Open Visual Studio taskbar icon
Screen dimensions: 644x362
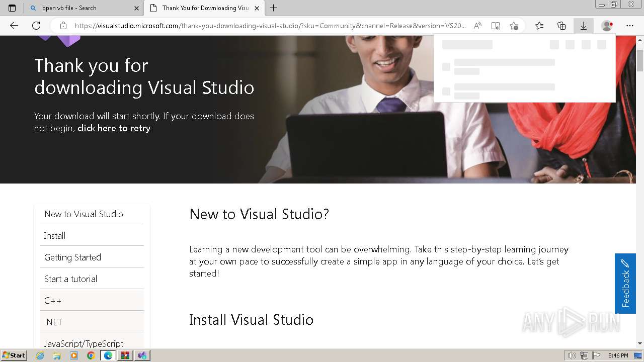142,355
